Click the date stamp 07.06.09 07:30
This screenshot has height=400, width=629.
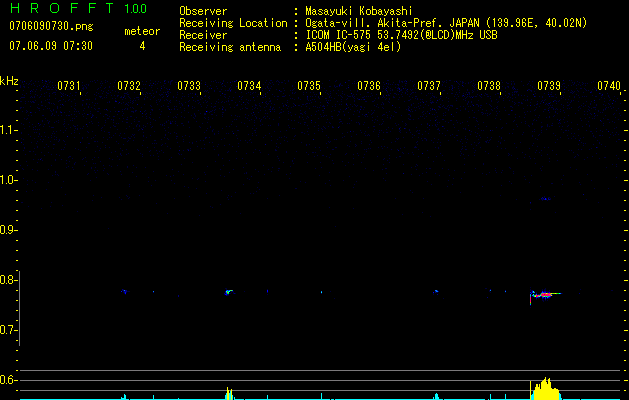click(51, 46)
